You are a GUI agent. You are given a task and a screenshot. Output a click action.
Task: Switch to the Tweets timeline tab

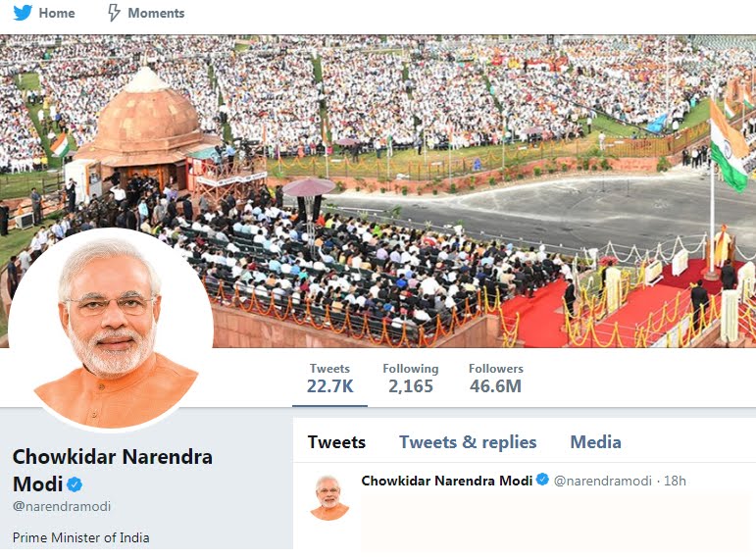click(x=336, y=442)
